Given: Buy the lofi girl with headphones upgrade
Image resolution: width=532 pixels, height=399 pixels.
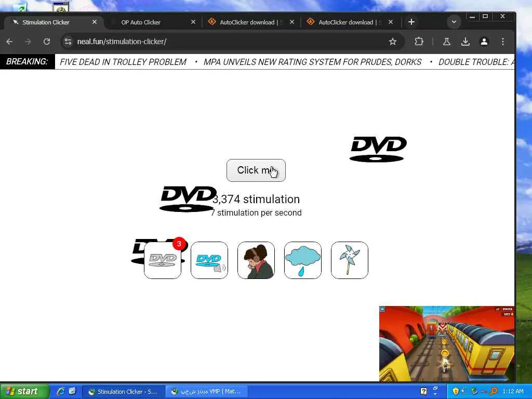Looking at the screenshot, I should pos(256,260).
